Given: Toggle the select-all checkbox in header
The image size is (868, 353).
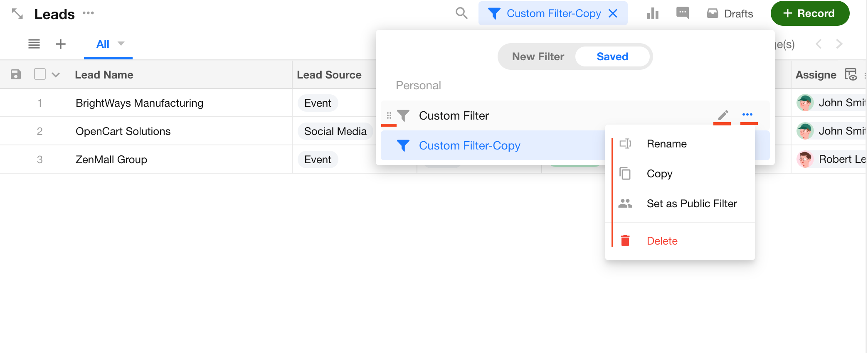Looking at the screenshot, I should [x=40, y=74].
